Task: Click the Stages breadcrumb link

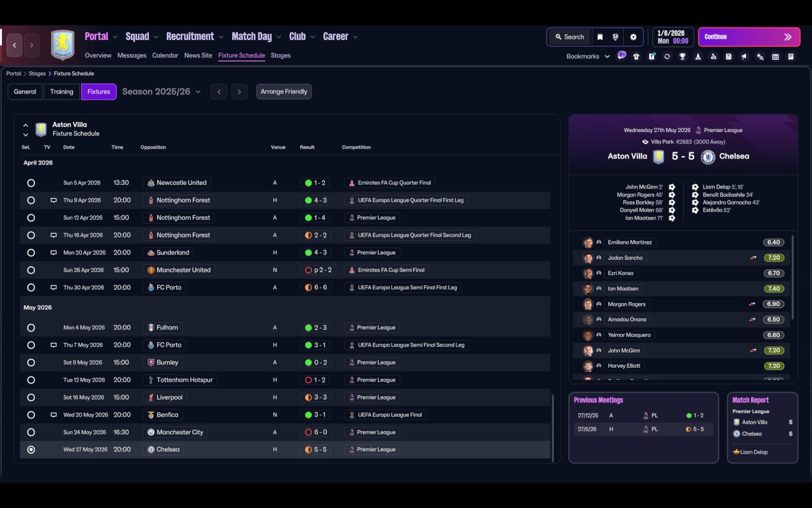Action: [37, 74]
